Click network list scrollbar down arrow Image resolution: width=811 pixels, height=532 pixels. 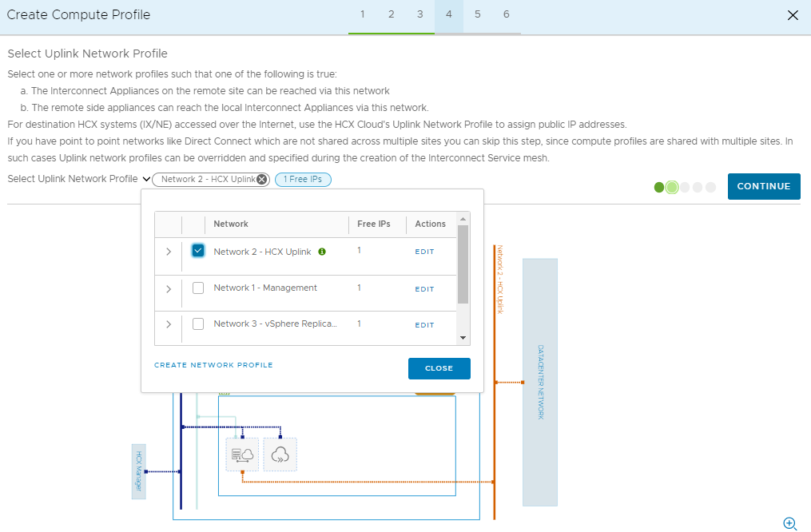[x=463, y=338]
